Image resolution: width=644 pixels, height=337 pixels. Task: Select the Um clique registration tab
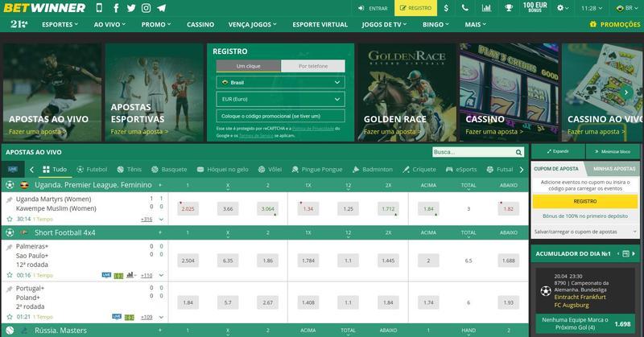(x=249, y=66)
